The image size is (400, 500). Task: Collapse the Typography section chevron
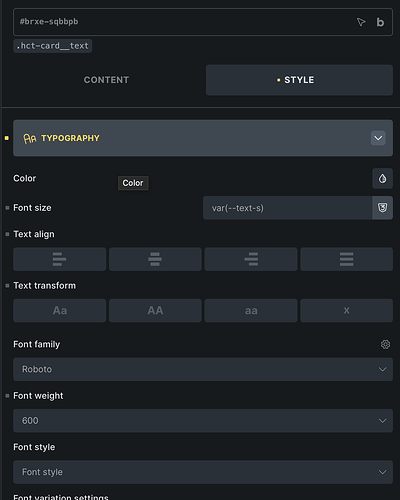pos(378,138)
